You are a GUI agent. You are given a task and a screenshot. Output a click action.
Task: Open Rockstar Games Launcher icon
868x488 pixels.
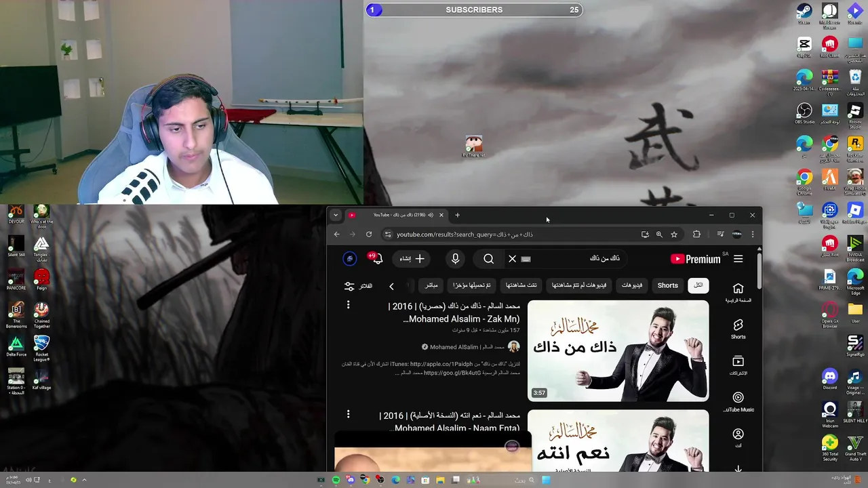855,147
